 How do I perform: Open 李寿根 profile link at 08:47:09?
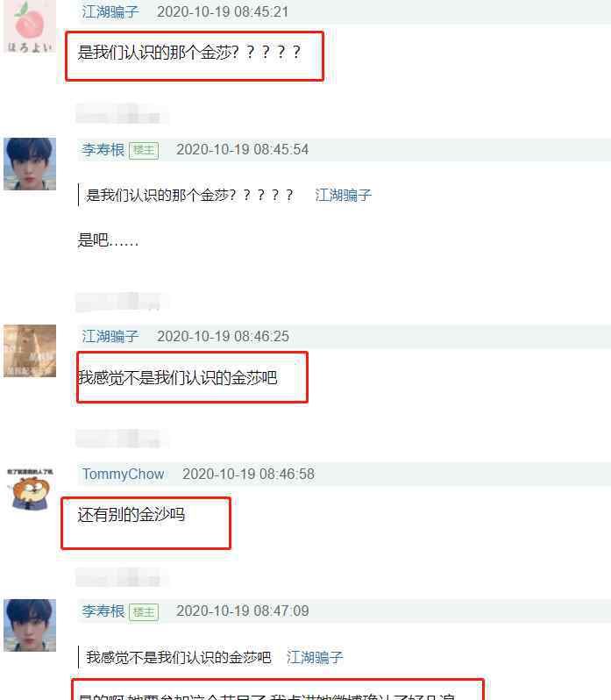[103, 611]
